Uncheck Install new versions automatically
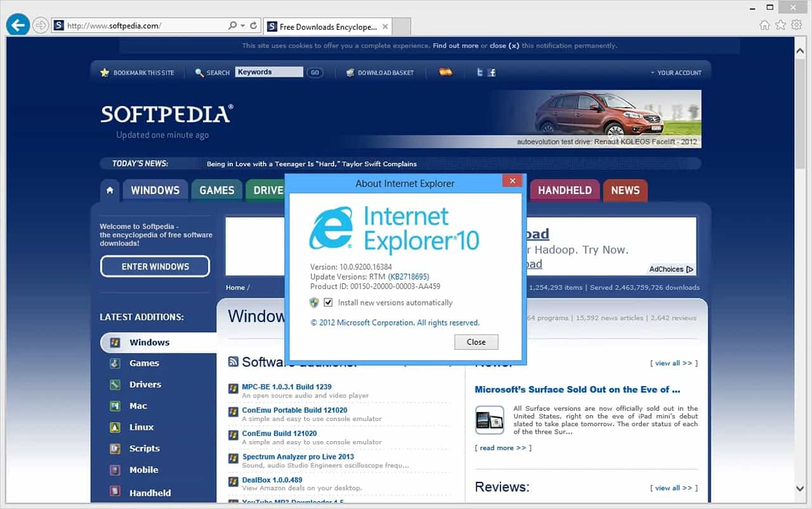This screenshot has width=812, height=509. [x=328, y=303]
